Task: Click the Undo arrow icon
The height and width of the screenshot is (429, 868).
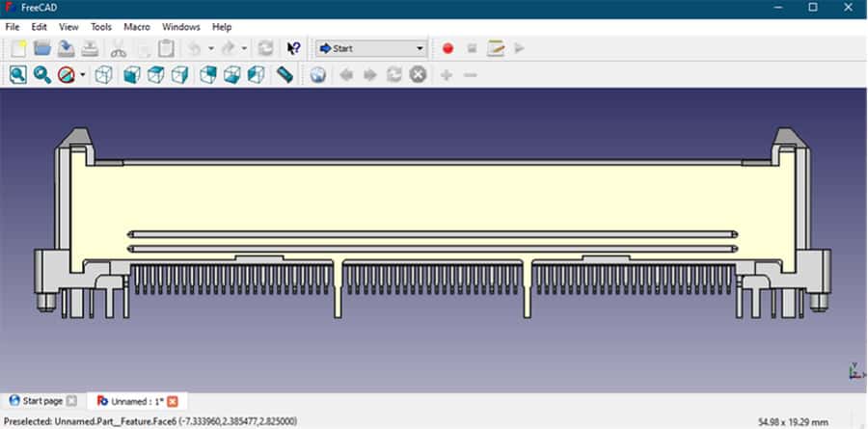Action: point(195,49)
